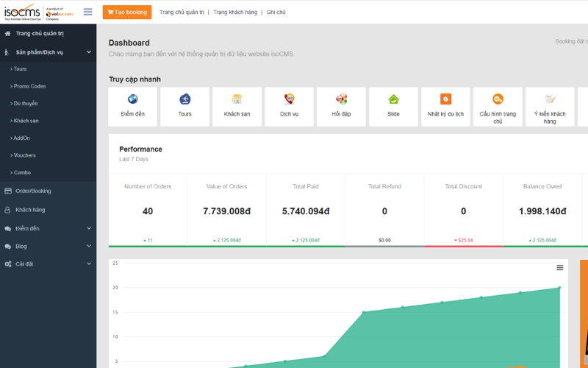
Task: Click red $25.04 discount change indicator
Action: pyautogui.click(x=464, y=241)
